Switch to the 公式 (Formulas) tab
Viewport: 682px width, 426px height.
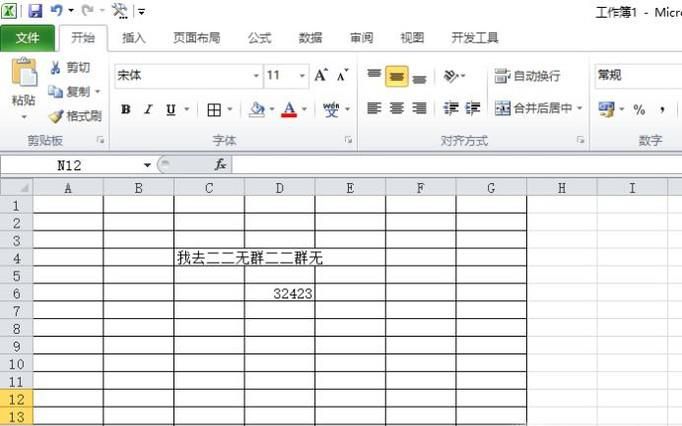(260, 38)
